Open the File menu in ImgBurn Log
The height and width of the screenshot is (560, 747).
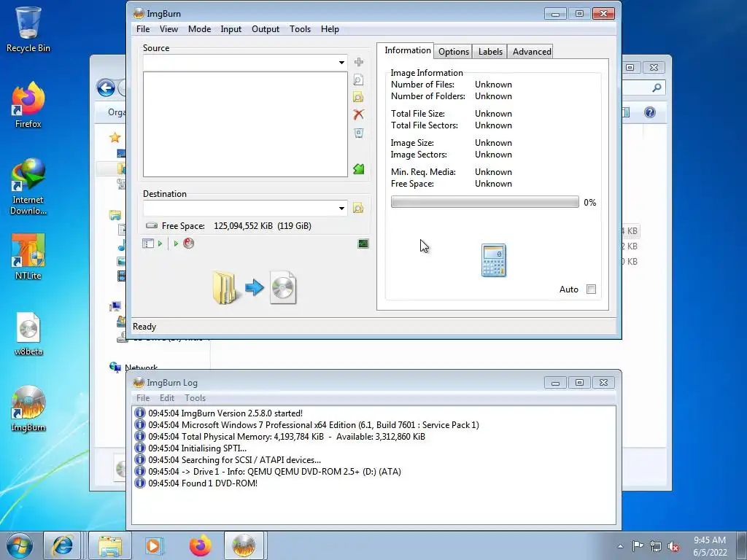tap(143, 398)
